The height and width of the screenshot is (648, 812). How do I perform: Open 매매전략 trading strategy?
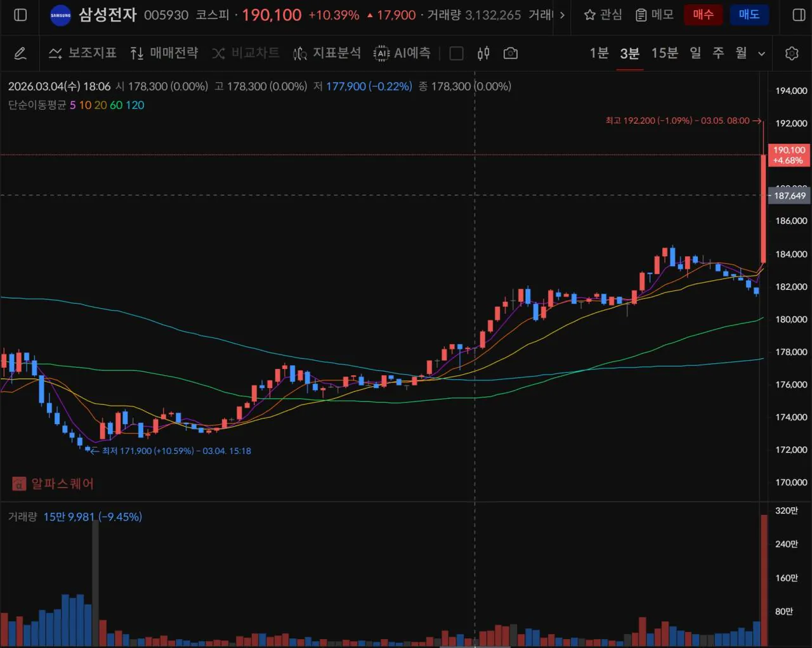click(x=164, y=53)
